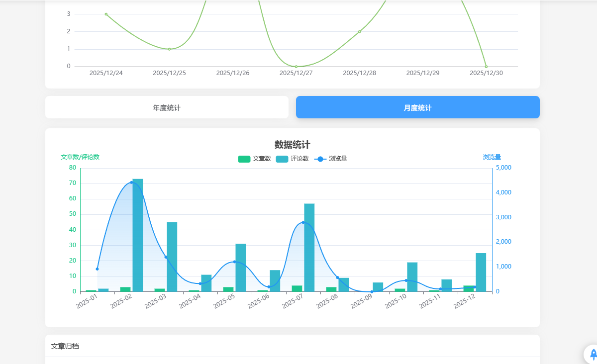Click the 2025-07 green 文章数 bar

[x=297, y=288]
